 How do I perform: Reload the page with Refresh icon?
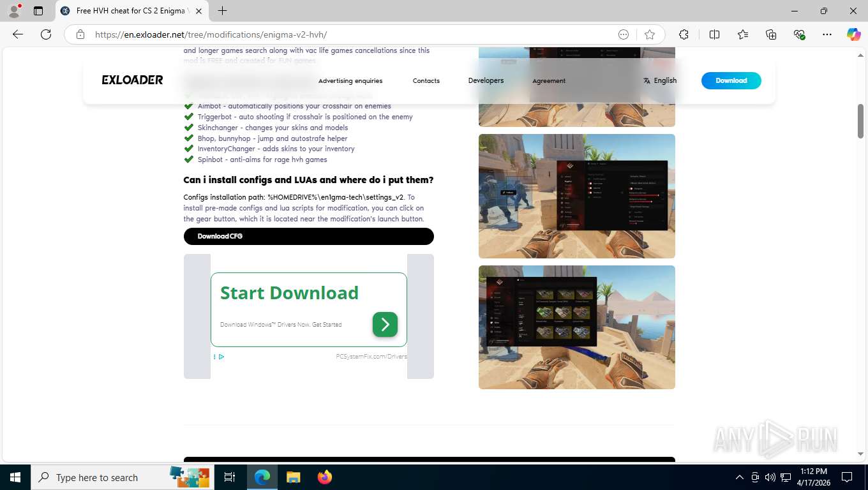point(46,34)
